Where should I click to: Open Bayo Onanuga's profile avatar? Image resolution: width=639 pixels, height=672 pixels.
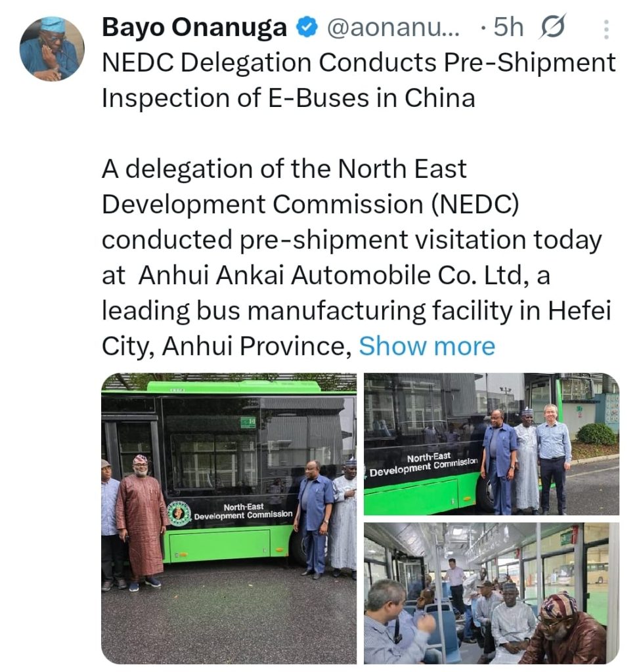coord(52,49)
